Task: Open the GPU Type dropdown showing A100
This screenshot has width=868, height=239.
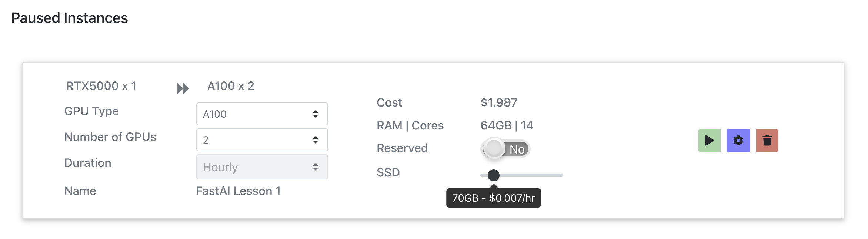Action: click(262, 114)
